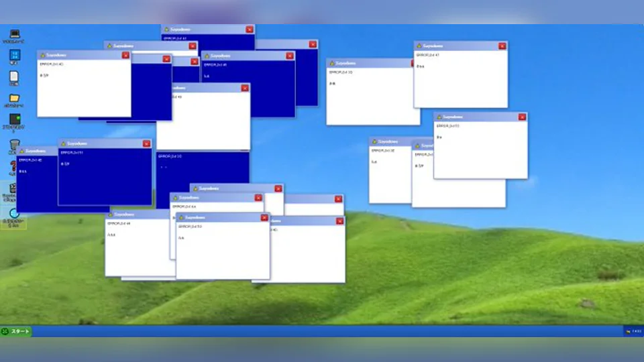Screen dimensions: 644x362
Task: Close the front blue error window over the recycle bin
Action: 146,143
